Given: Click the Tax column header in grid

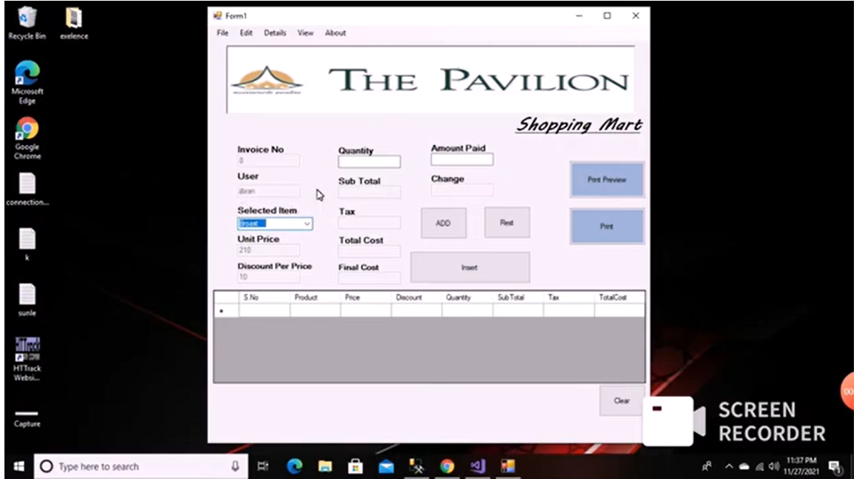Looking at the screenshot, I should point(569,298).
